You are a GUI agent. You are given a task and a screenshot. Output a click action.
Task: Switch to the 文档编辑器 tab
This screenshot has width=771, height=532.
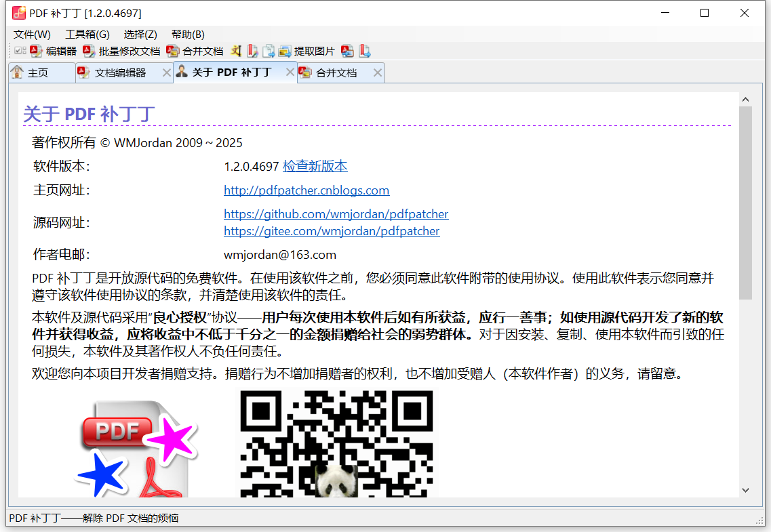[120, 73]
